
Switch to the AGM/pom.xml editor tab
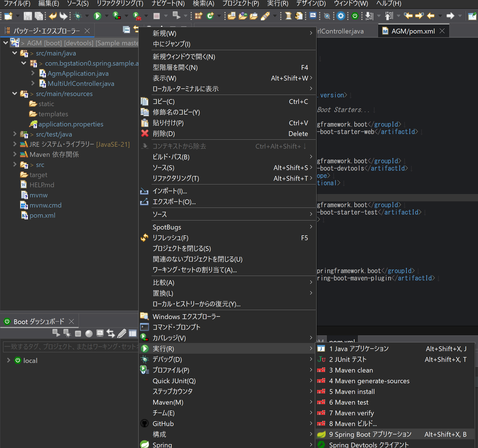pos(413,31)
